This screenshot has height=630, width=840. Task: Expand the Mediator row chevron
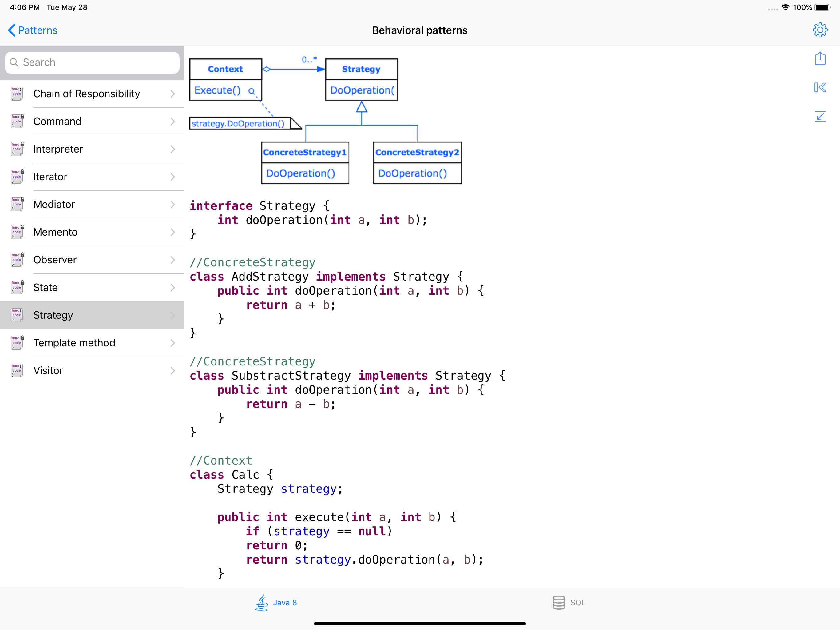[x=173, y=205]
